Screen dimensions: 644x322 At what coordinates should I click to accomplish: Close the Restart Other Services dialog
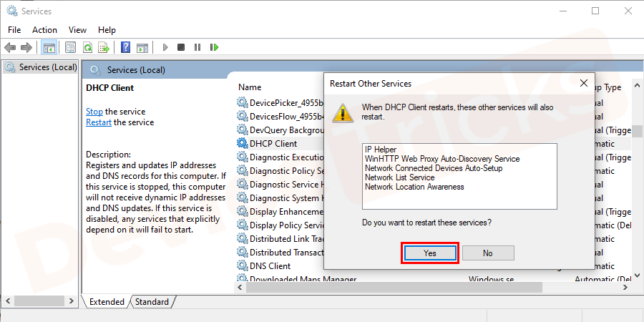(584, 84)
